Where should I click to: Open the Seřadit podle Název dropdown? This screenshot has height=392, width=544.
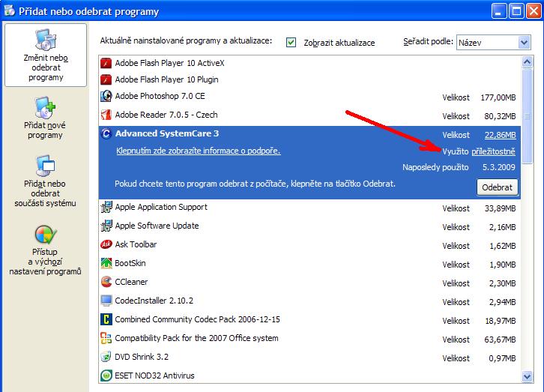[493, 43]
